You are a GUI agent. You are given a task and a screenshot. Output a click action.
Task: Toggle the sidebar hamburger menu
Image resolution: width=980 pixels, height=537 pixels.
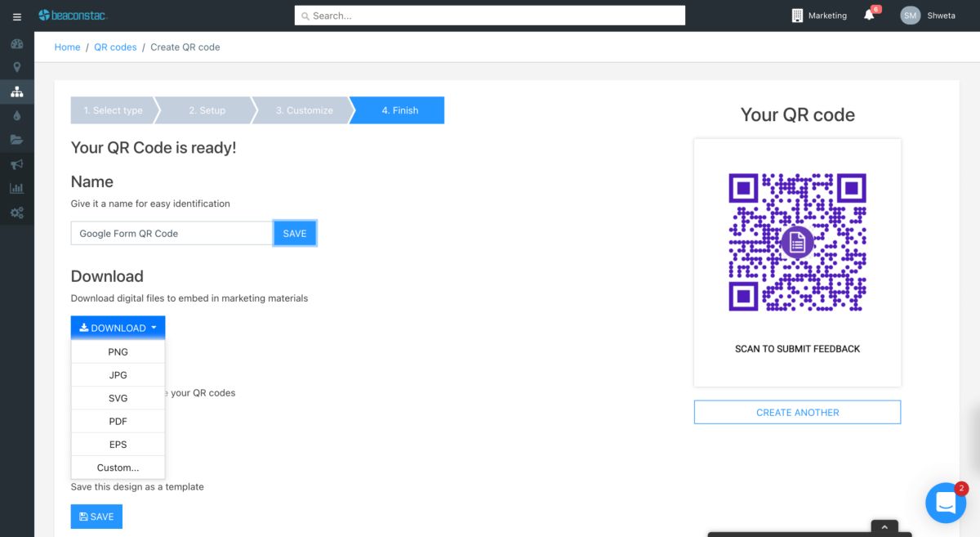point(16,16)
